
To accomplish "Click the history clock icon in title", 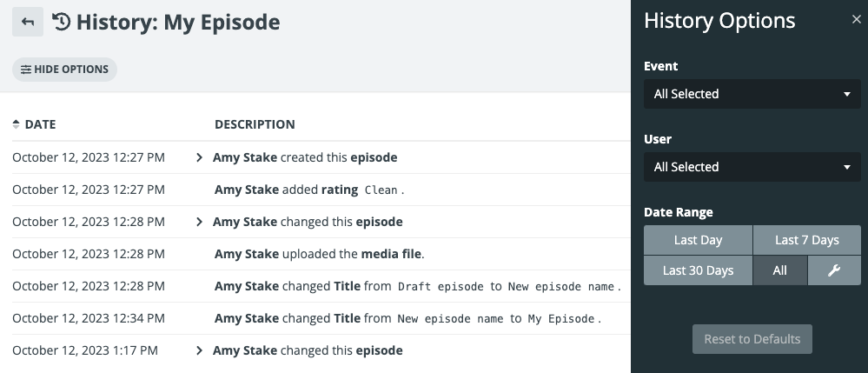I will [x=62, y=22].
